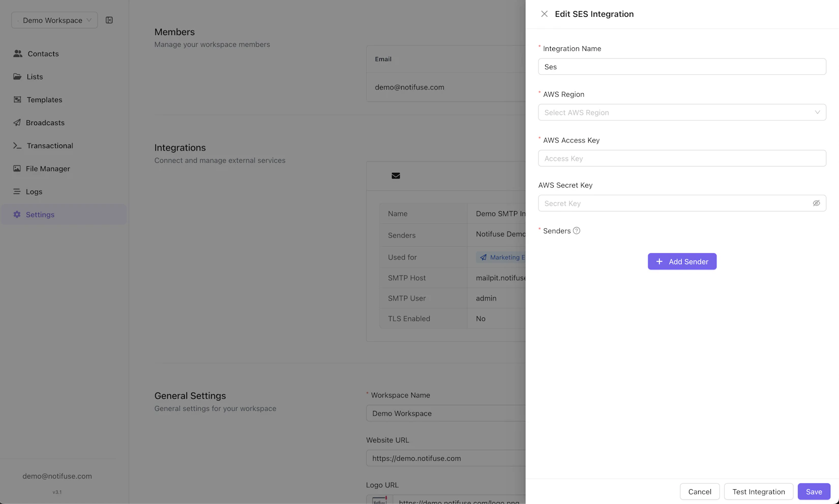Click the Senders help icon
839x504 pixels.
(576, 230)
